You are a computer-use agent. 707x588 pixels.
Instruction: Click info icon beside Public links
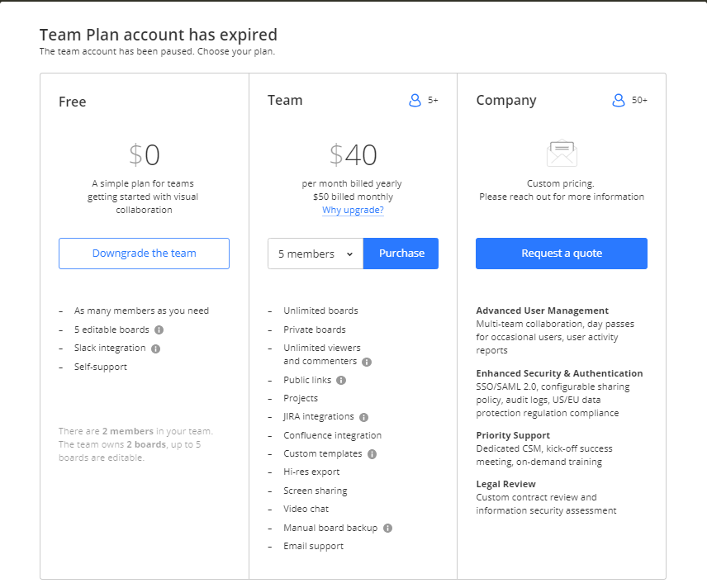(341, 380)
